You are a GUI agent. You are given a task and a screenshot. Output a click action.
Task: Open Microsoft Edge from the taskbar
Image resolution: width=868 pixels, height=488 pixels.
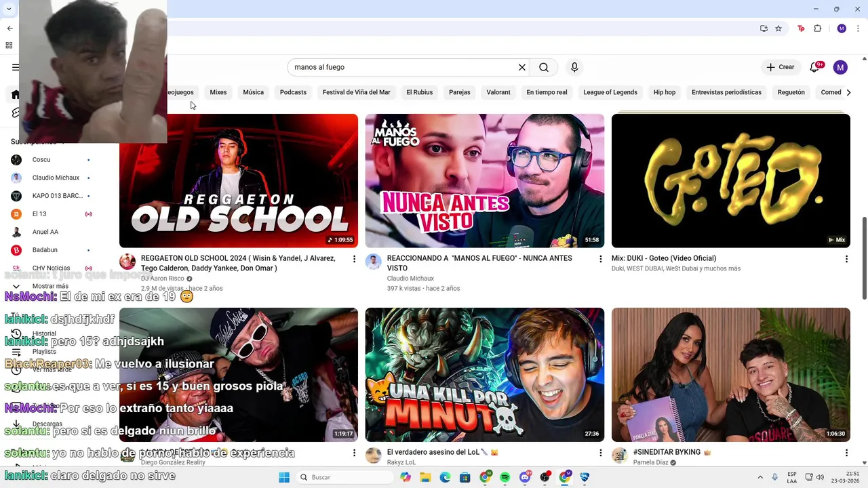coord(445,477)
